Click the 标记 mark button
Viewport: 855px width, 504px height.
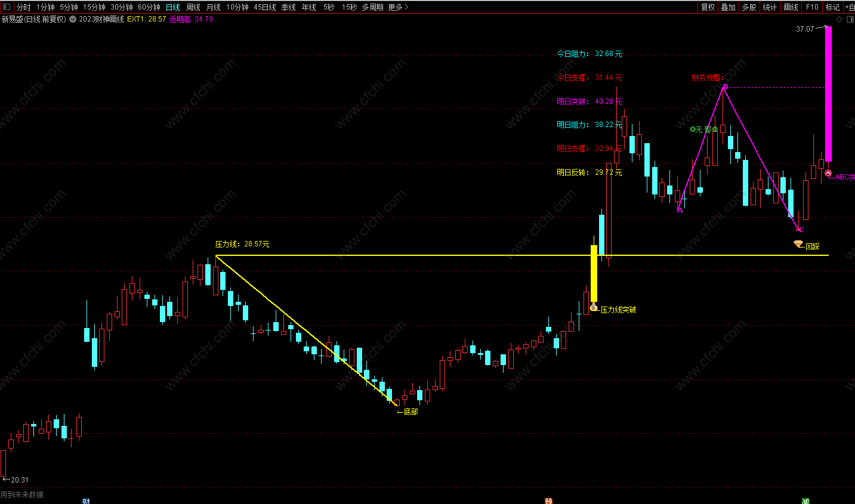coord(833,7)
